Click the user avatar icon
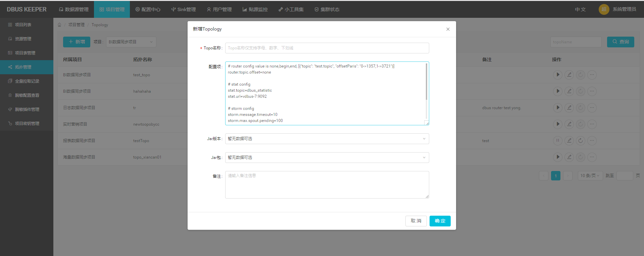The image size is (644, 256). [604, 9]
